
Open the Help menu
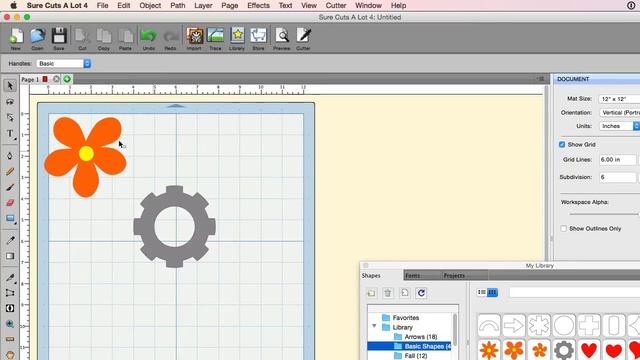tap(398, 6)
